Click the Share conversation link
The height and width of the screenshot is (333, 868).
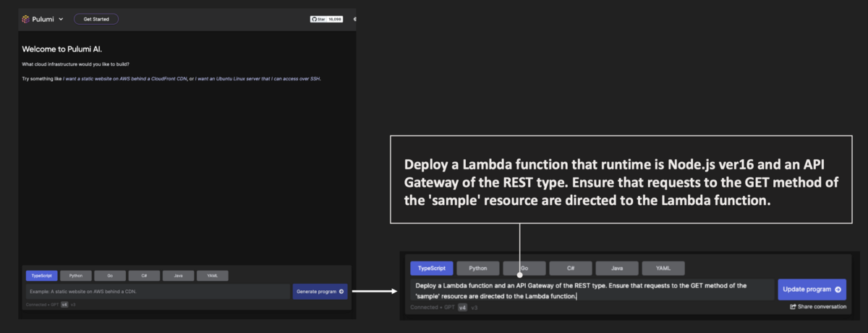[x=818, y=307]
